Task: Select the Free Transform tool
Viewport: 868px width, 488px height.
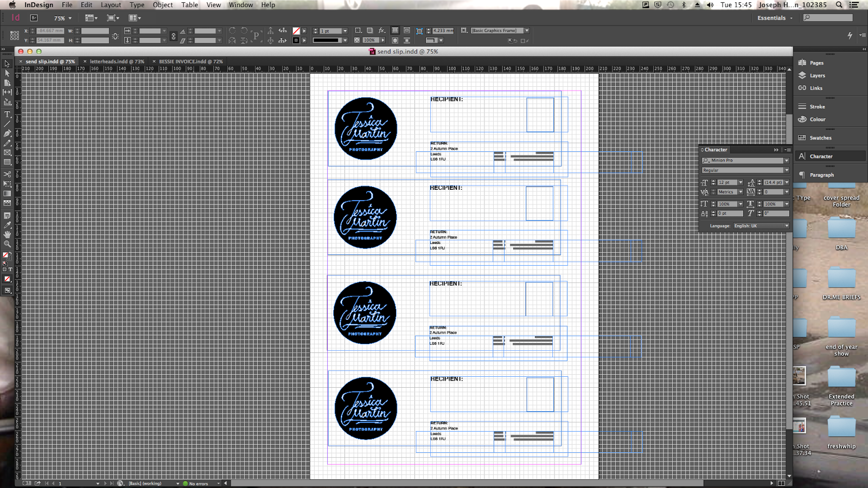Action: click(x=7, y=184)
